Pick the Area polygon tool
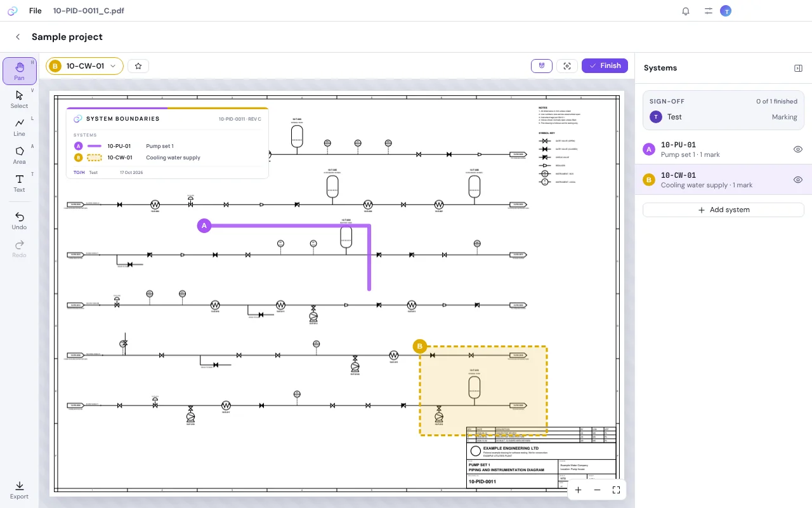 [20, 155]
